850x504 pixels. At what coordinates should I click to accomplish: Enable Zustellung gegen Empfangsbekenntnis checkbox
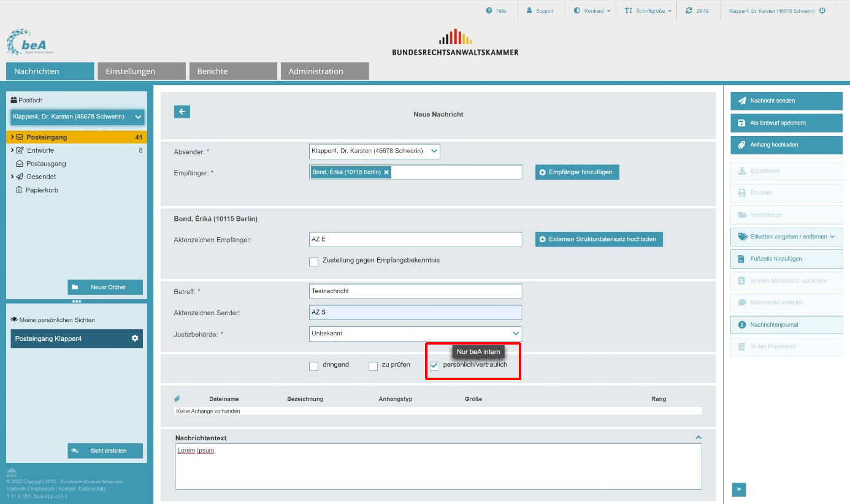pyautogui.click(x=313, y=262)
